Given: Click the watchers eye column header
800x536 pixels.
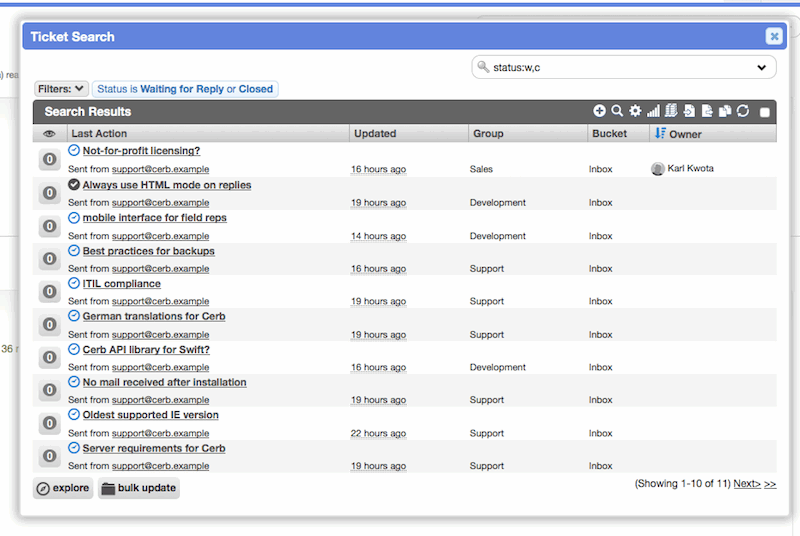Looking at the screenshot, I should [49, 134].
